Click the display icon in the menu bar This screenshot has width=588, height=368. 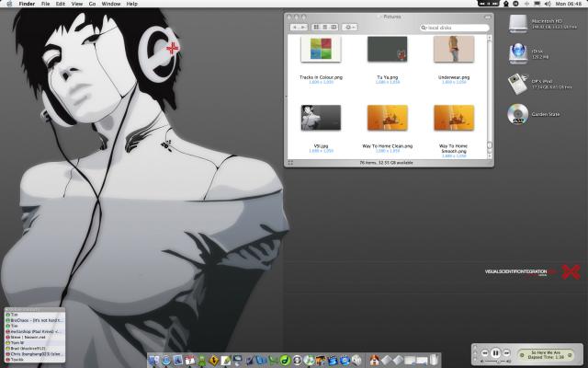(537, 4)
